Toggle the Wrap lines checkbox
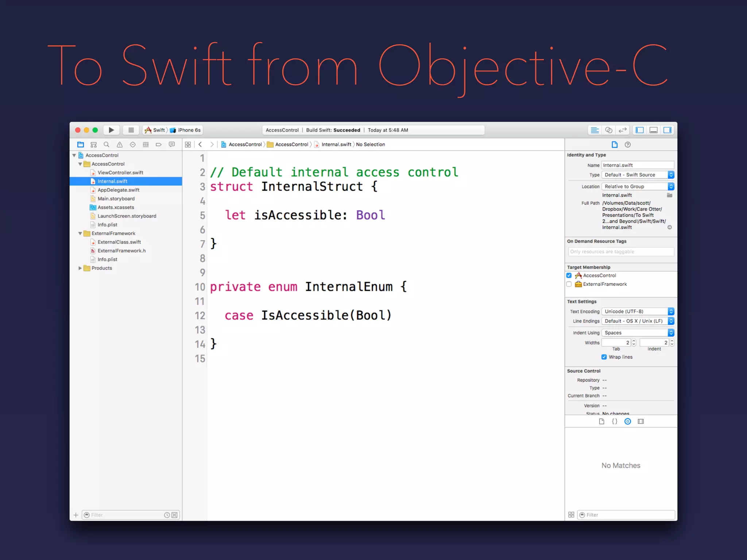 pos(604,357)
